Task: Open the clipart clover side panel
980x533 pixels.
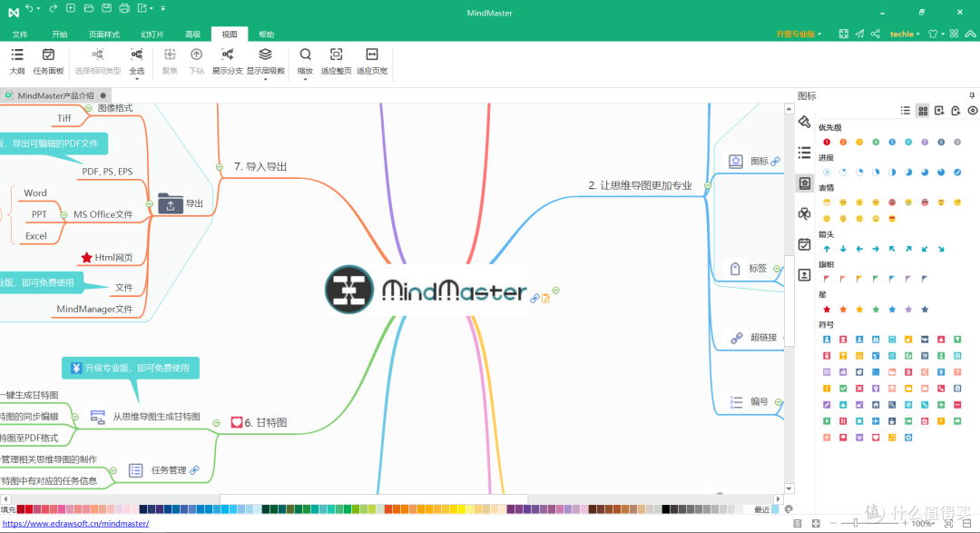Action: point(804,214)
